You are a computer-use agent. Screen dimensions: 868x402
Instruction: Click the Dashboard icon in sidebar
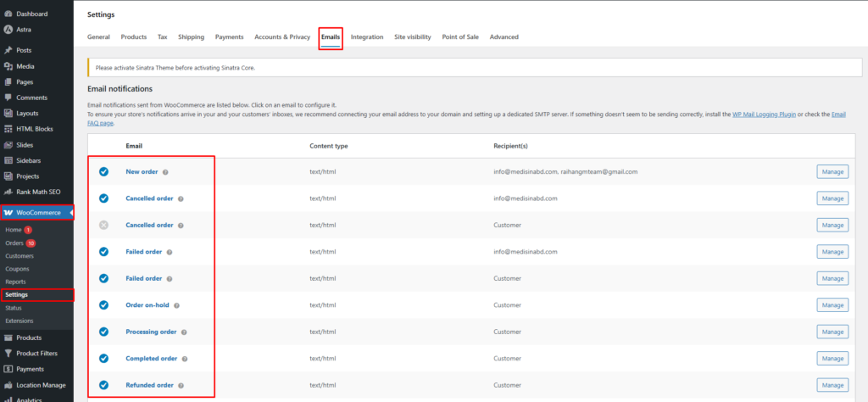(8, 14)
